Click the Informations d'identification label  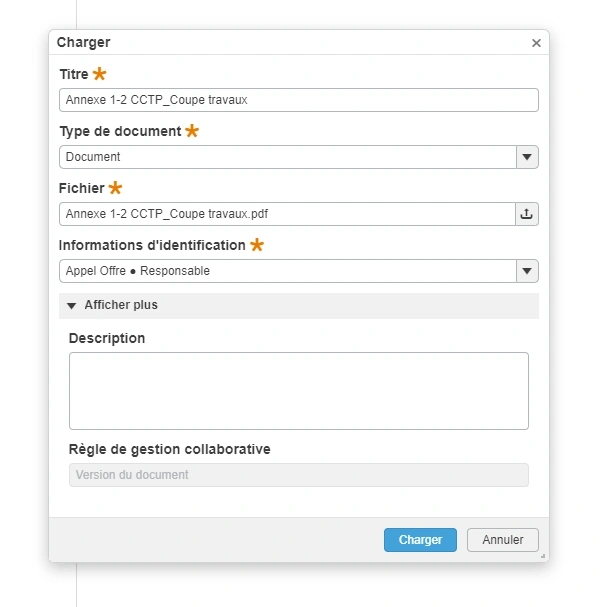[x=152, y=245]
